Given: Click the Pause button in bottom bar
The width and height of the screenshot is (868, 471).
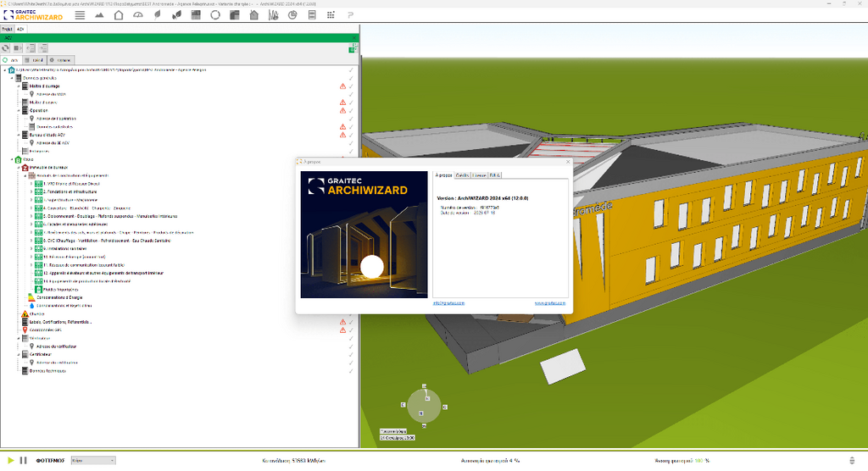Looking at the screenshot, I should pyautogui.click(x=23, y=460).
